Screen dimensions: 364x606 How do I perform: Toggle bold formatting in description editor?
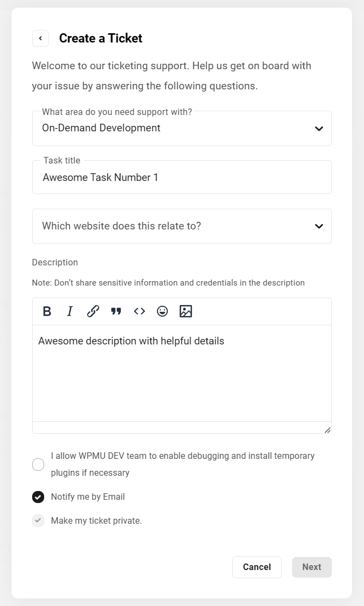pos(47,311)
